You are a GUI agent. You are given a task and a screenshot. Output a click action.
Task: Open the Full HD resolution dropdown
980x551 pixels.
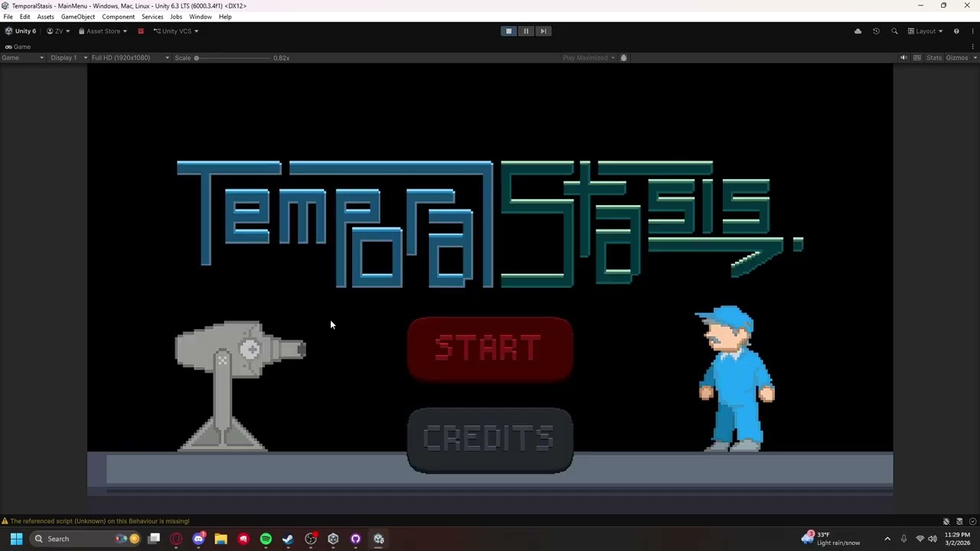click(130, 57)
